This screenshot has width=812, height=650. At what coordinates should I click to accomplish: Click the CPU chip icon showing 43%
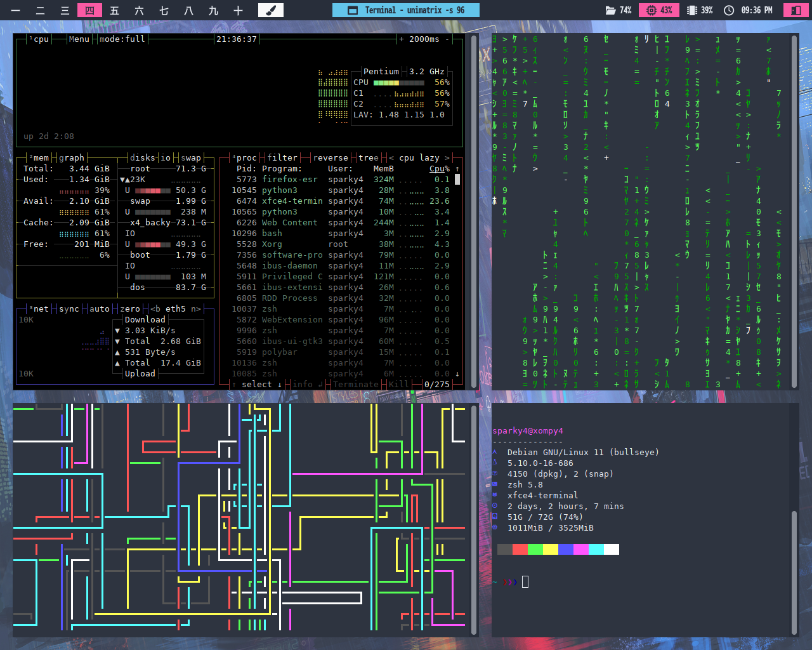652,10
